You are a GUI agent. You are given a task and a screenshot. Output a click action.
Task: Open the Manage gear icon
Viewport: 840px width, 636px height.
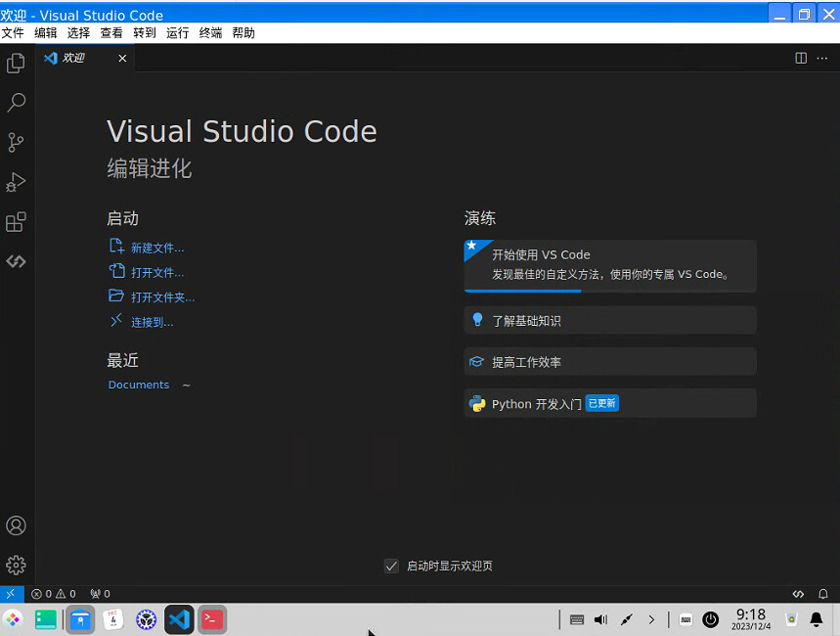[16, 565]
